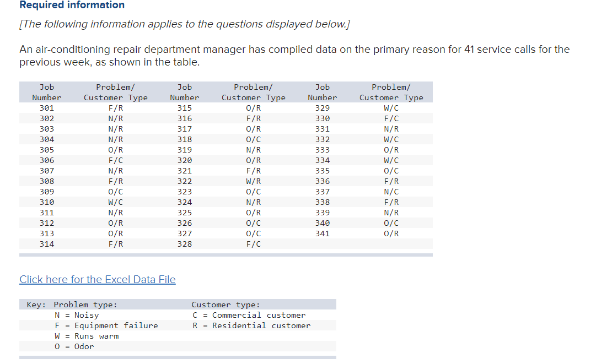
Task: Select the Problem/Customer Type header
Action: pos(115,92)
